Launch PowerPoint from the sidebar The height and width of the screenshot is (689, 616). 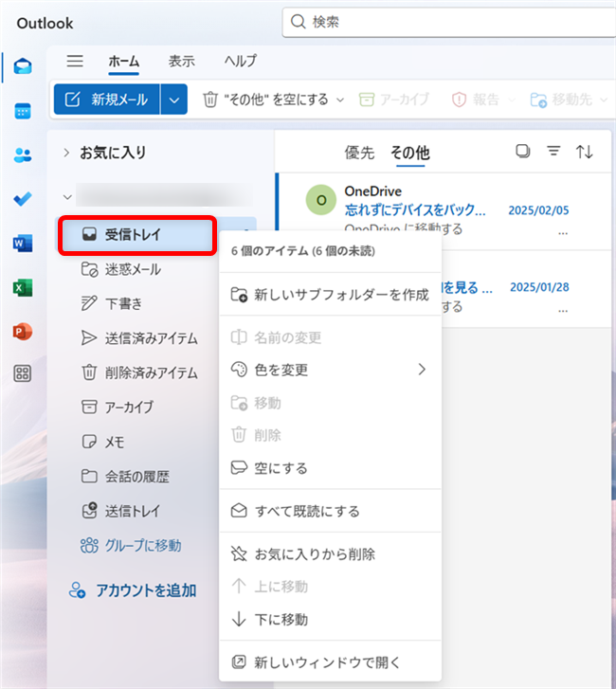tap(23, 331)
